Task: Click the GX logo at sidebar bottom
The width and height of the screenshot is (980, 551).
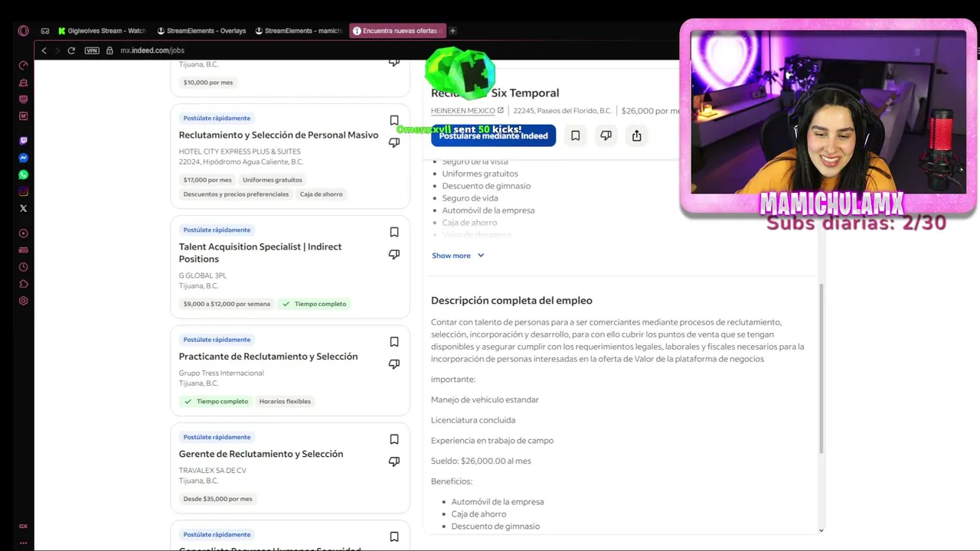Action: [x=24, y=527]
